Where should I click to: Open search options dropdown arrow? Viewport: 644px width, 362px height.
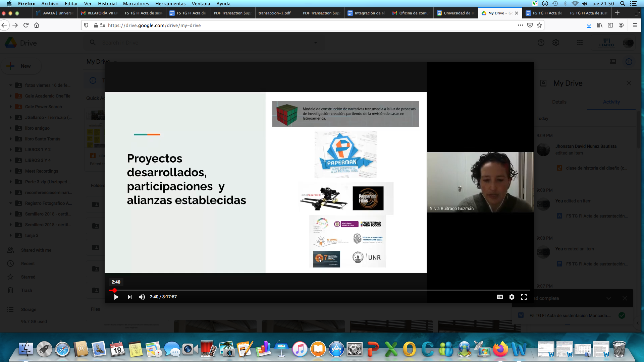click(x=315, y=43)
